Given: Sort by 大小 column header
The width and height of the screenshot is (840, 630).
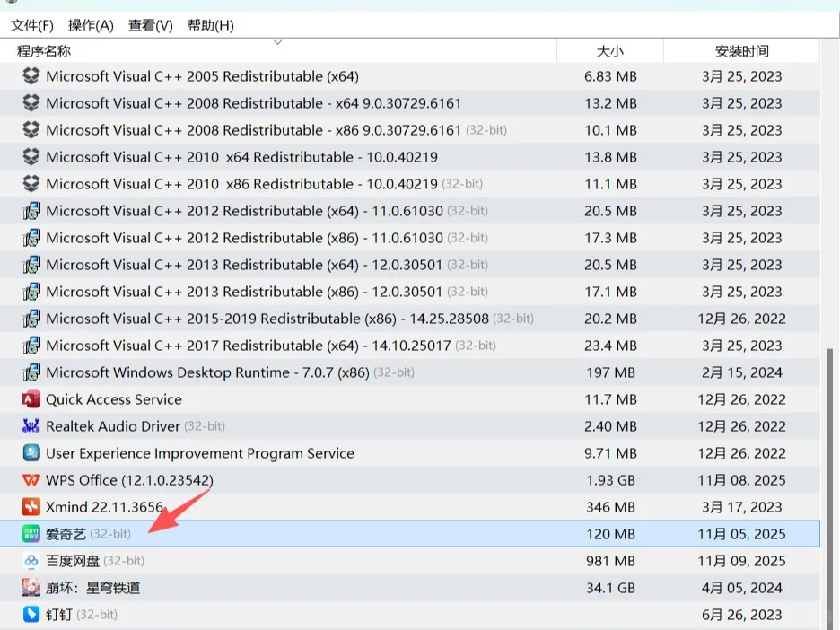Looking at the screenshot, I should [610, 51].
